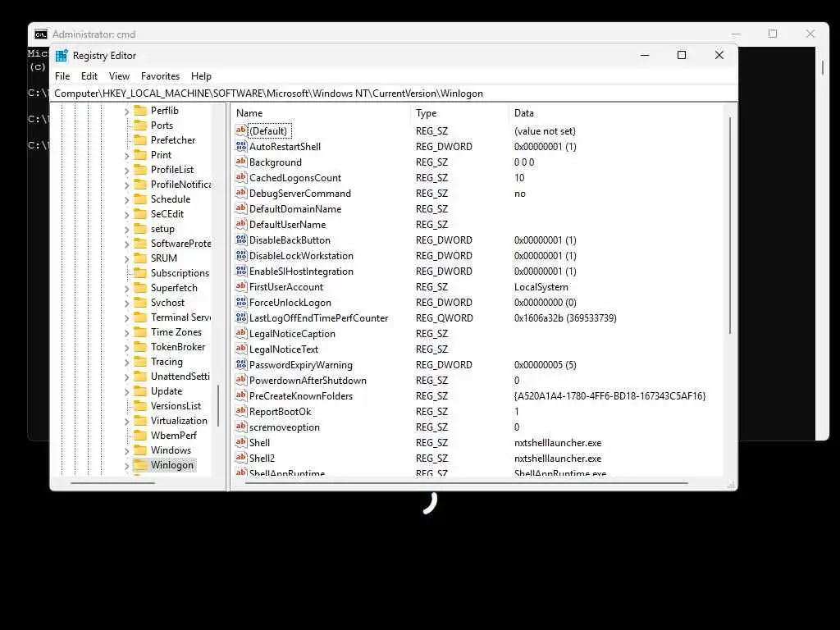Click the Winlogon folder icon
This screenshot has height=630, width=840.
pos(140,465)
